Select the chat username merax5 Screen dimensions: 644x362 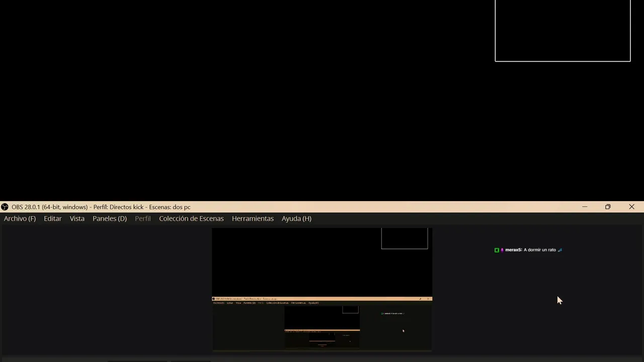(513, 250)
